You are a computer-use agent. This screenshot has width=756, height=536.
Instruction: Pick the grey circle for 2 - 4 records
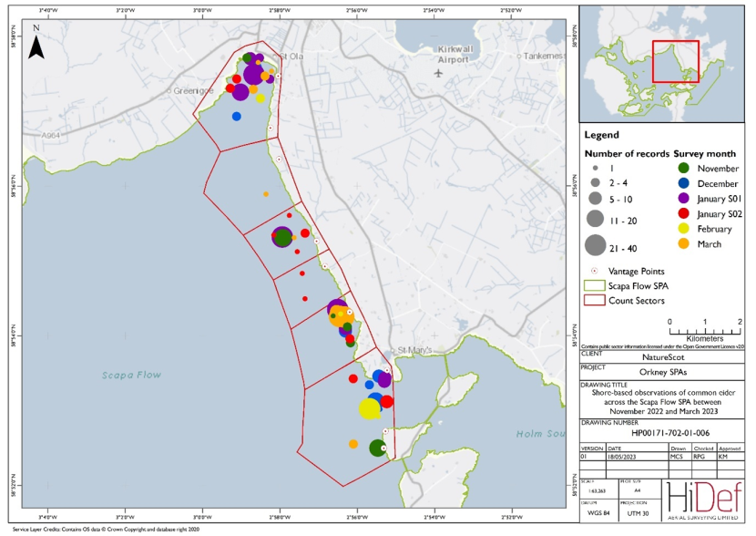pos(596,183)
